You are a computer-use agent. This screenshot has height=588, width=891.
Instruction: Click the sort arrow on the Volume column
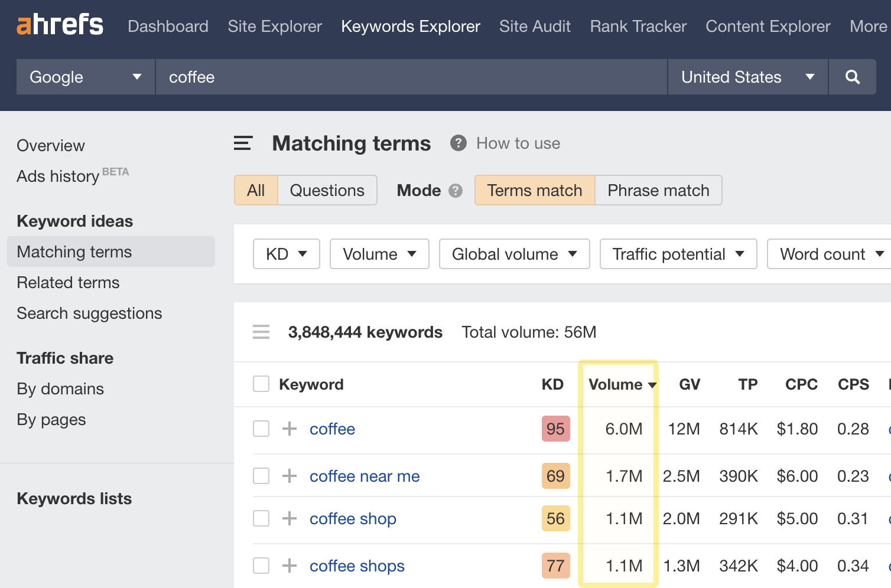click(x=652, y=384)
